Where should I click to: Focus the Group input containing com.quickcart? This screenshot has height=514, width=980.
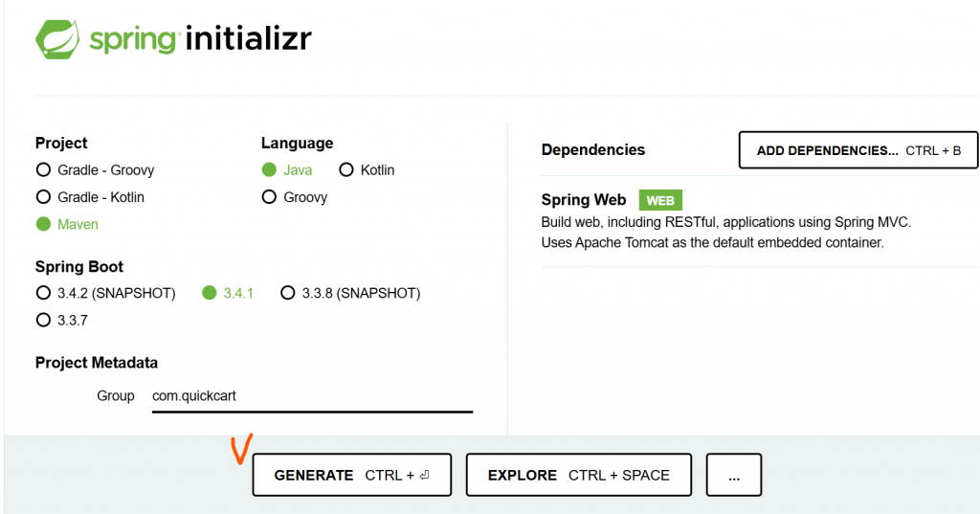(x=312, y=395)
